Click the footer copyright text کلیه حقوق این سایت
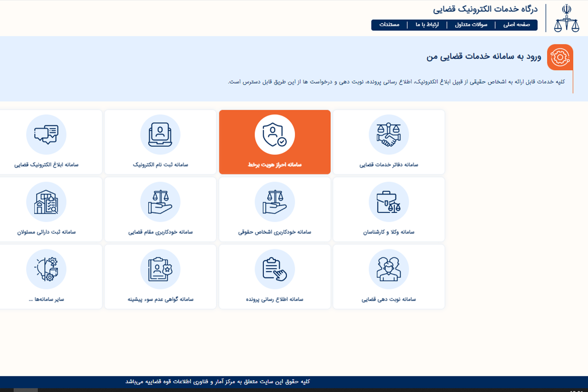Viewport: 588px width, 392px height. [217, 382]
